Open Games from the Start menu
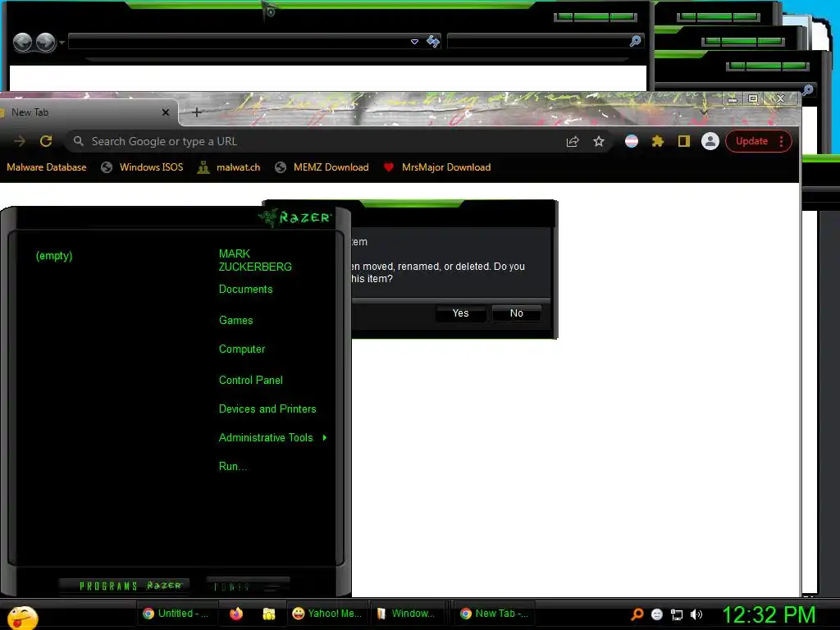The height and width of the screenshot is (630, 840). pyautogui.click(x=235, y=321)
